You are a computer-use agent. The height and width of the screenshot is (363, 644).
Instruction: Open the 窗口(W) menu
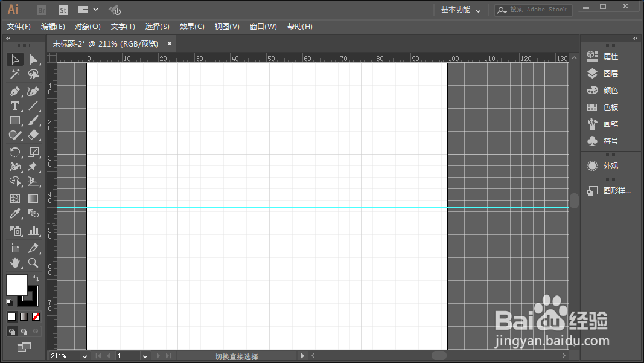tap(263, 27)
